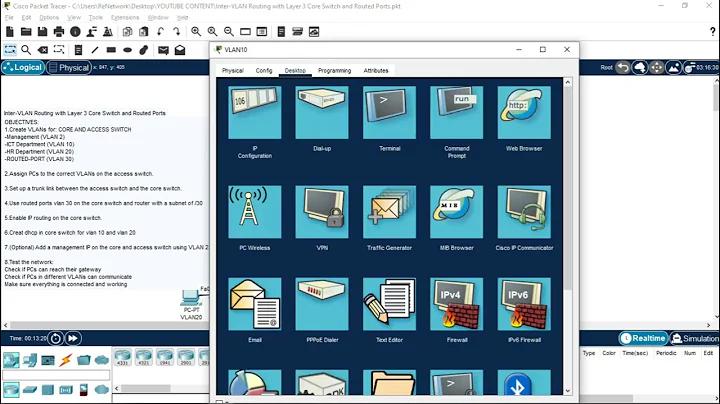Click the device list scroll-left arrow
Image resolution: width=720 pixels, height=404 pixels.
point(117,388)
